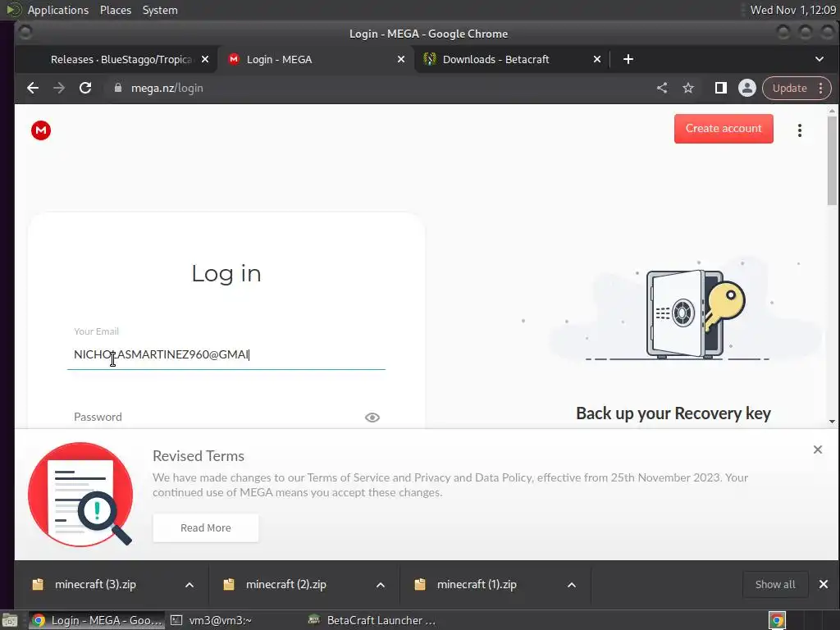
Task: Share this page via share icon
Action: tap(662, 88)
